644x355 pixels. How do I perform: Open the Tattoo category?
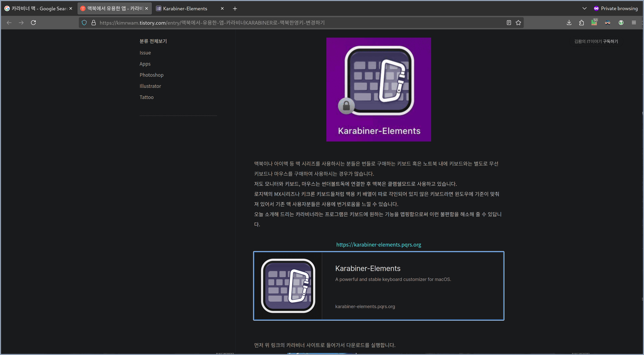147,97
